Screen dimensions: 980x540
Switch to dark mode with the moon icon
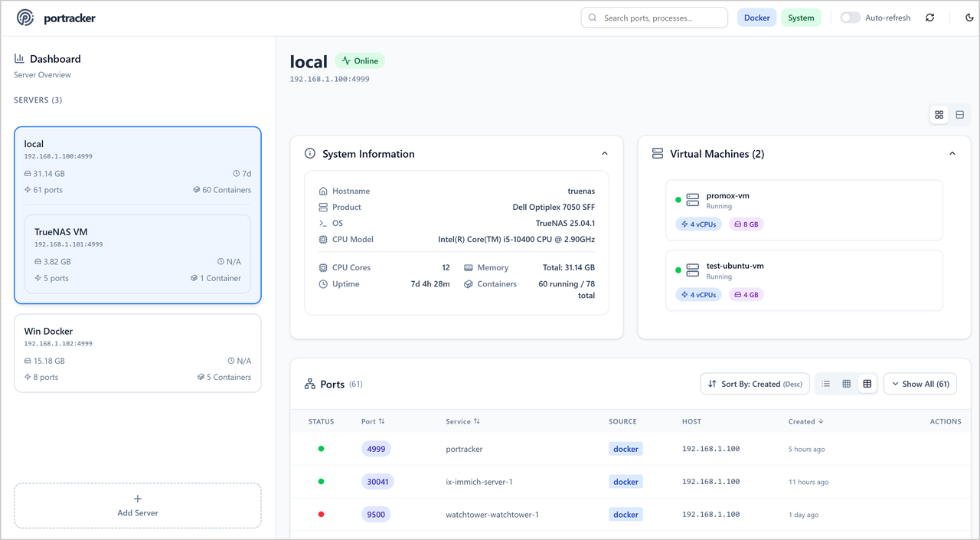click(x=969, y=18)
